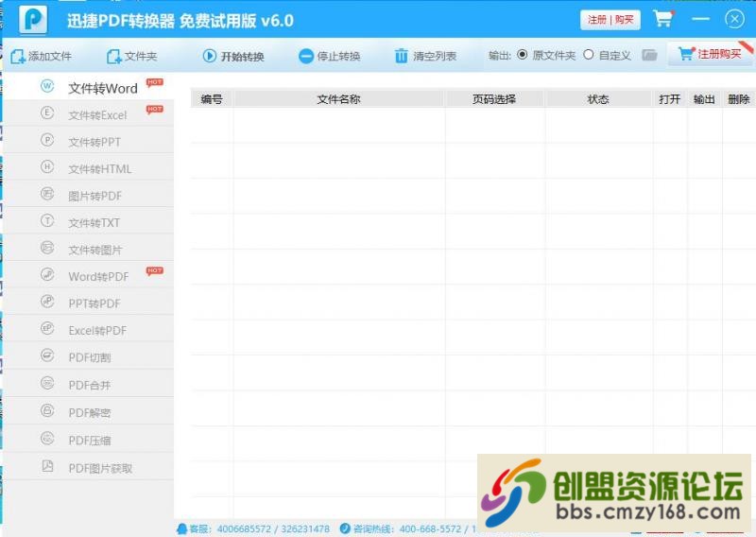Click the Word转PDF sidebar icon
This screenshot has height=537, width=756.
click(47, 274)
